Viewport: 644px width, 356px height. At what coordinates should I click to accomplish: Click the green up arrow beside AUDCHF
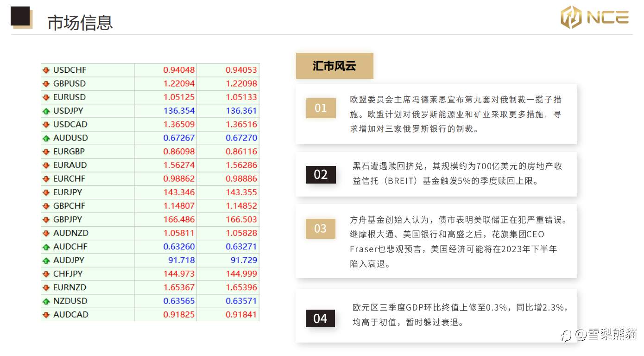pos(46,247)
